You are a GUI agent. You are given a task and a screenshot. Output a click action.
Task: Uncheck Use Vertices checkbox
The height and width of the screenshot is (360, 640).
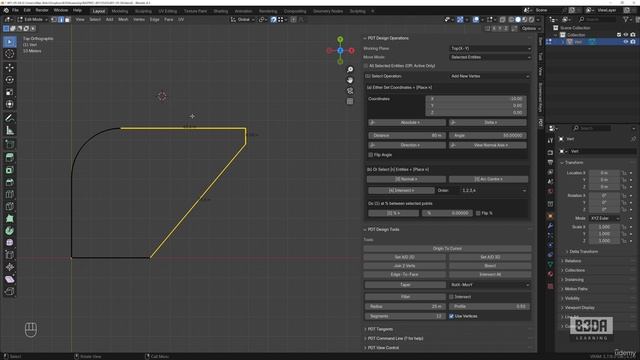coord(451,316)
